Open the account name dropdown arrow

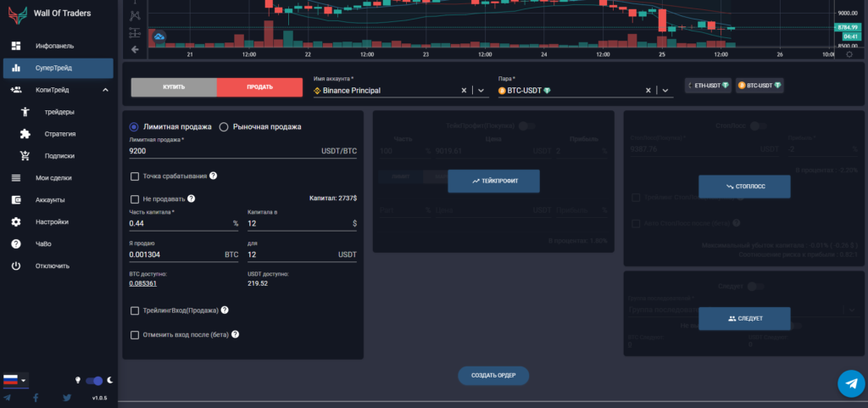click(481, 90)
